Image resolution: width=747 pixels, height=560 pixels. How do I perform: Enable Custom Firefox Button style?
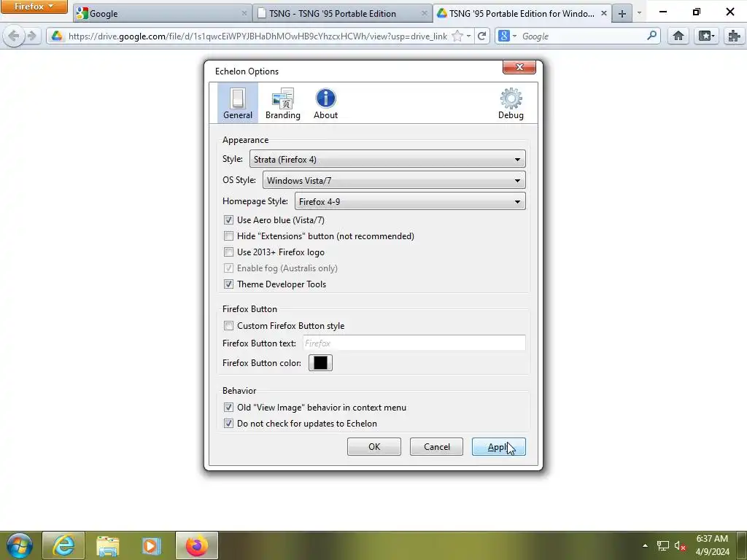[228, 326]
